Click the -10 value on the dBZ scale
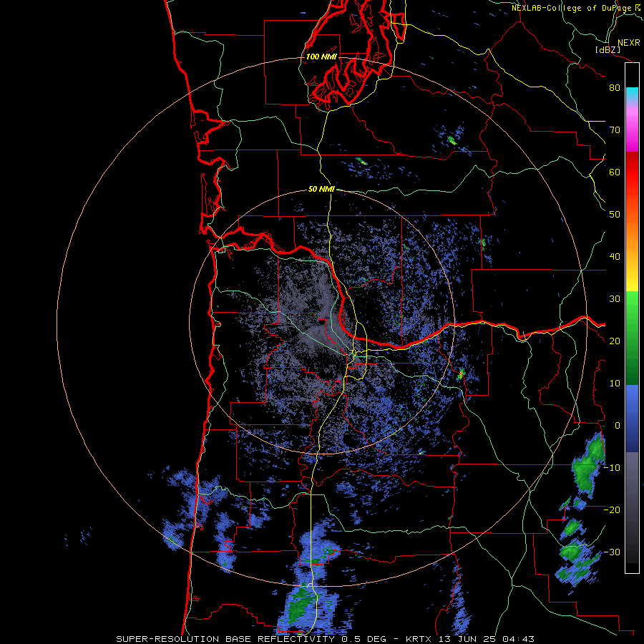Image resolution: width=644 pixels, height=644 pixels. pyautogui.click(x=613, y=468)
